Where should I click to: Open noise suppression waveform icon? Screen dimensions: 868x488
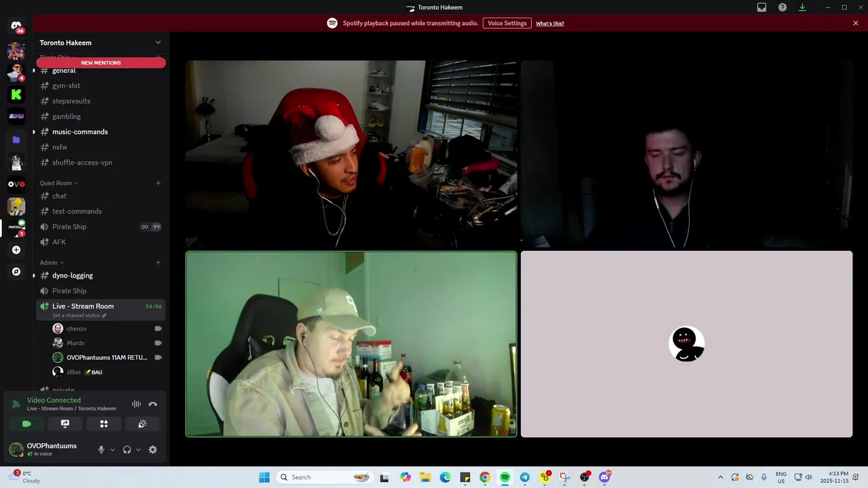(x=136, y=404)
